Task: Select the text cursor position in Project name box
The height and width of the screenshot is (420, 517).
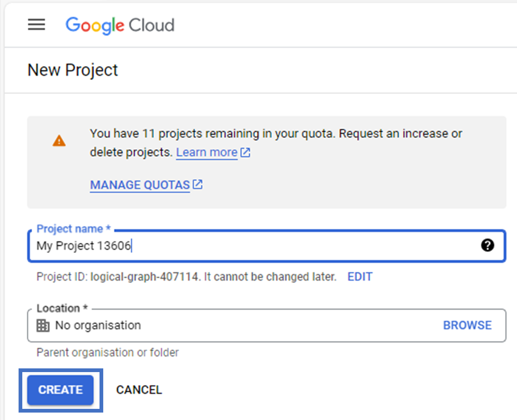Action: pos(132,245)
